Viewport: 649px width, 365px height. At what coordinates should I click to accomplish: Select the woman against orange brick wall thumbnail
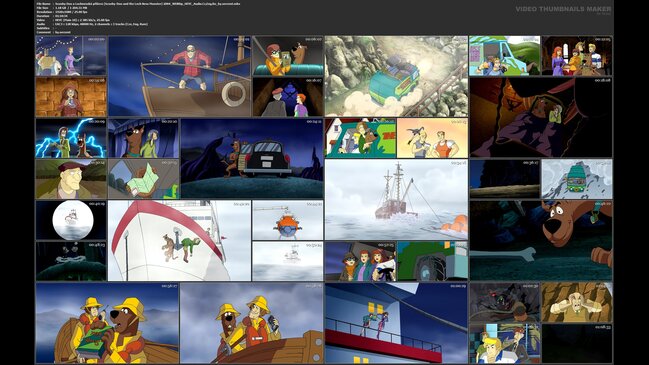point(71,97)
